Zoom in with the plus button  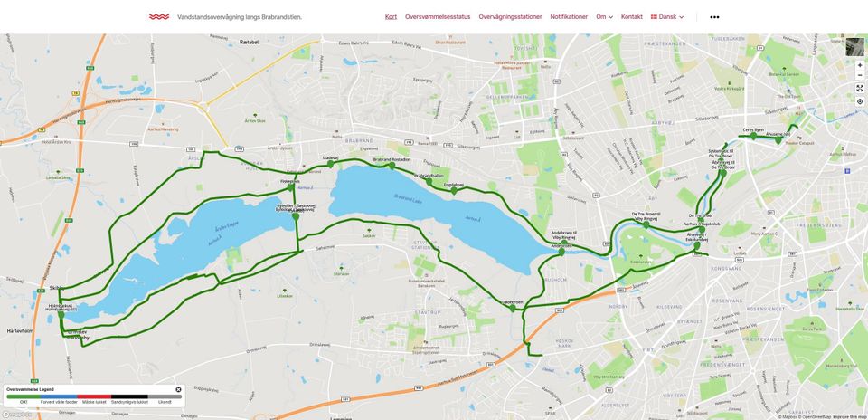(860, 65)
